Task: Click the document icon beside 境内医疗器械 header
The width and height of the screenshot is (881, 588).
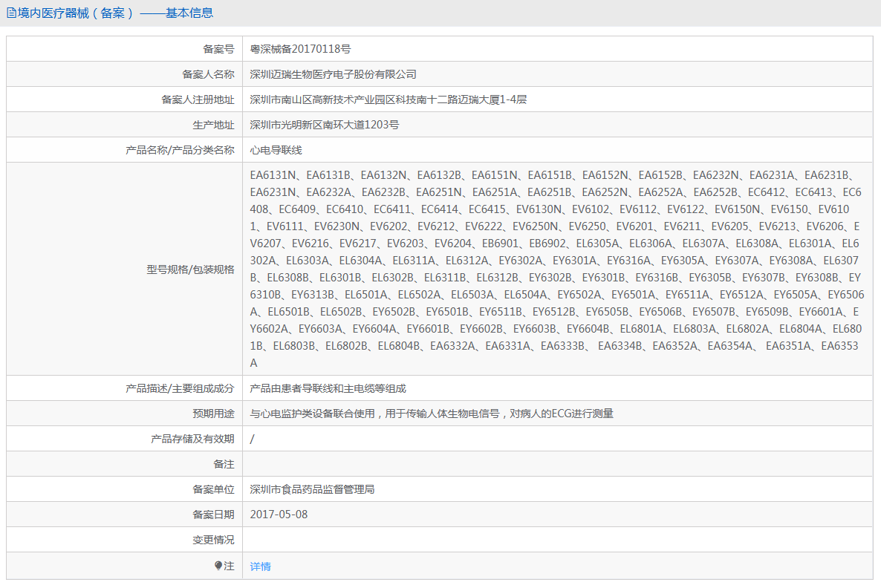Action: click(11, 13)
